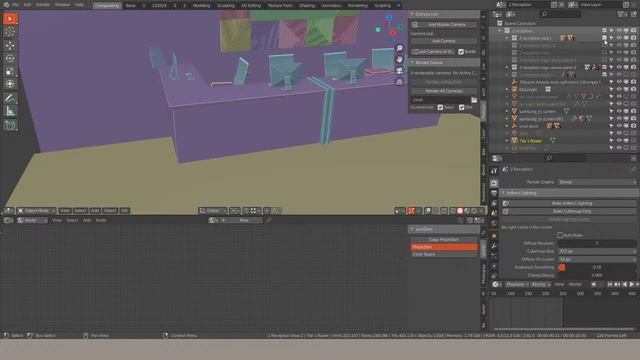Open the Object properties orange square tab
640x360 pixels.
pyautogui.click(x=494, y=236)
